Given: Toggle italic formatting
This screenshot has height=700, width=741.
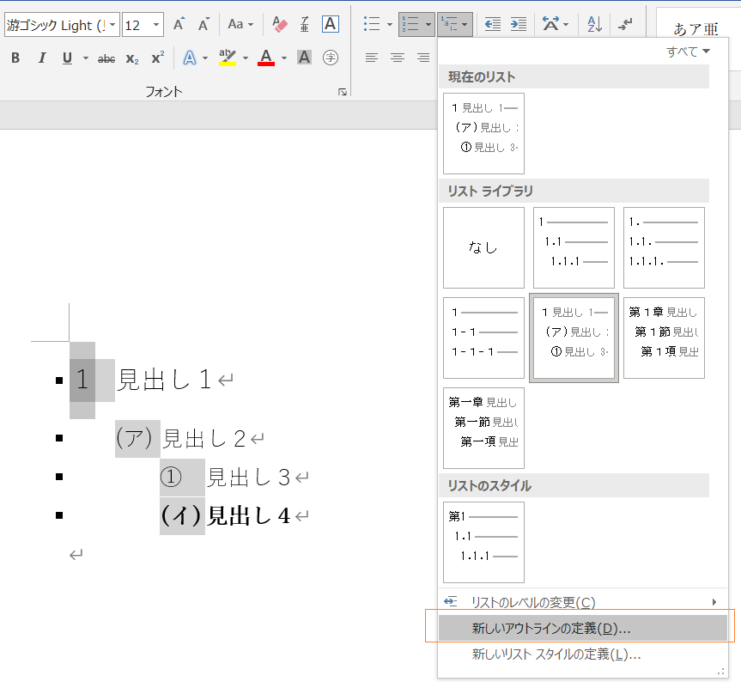Looking at the screenshot, I should pos(41,58).
